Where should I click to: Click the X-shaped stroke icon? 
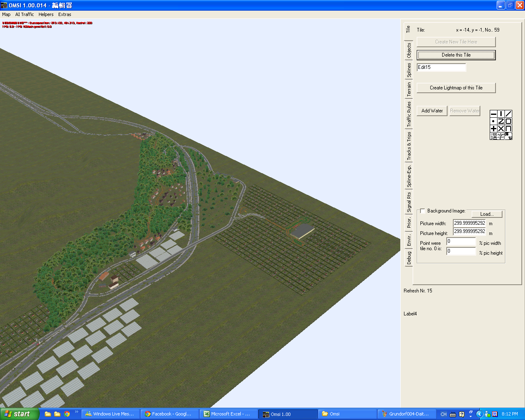point(501,129)
